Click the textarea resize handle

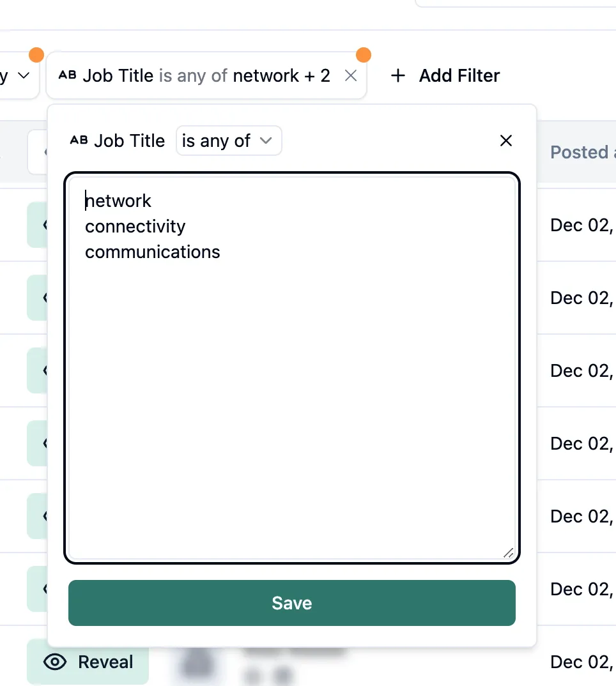point(508,553)
